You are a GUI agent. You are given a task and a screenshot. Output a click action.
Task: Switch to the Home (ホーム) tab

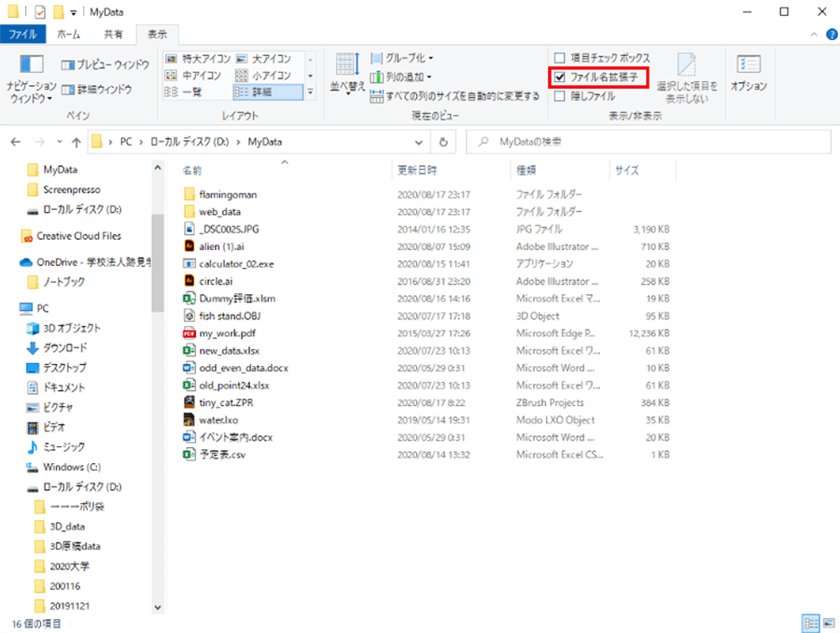coord(68,35)
